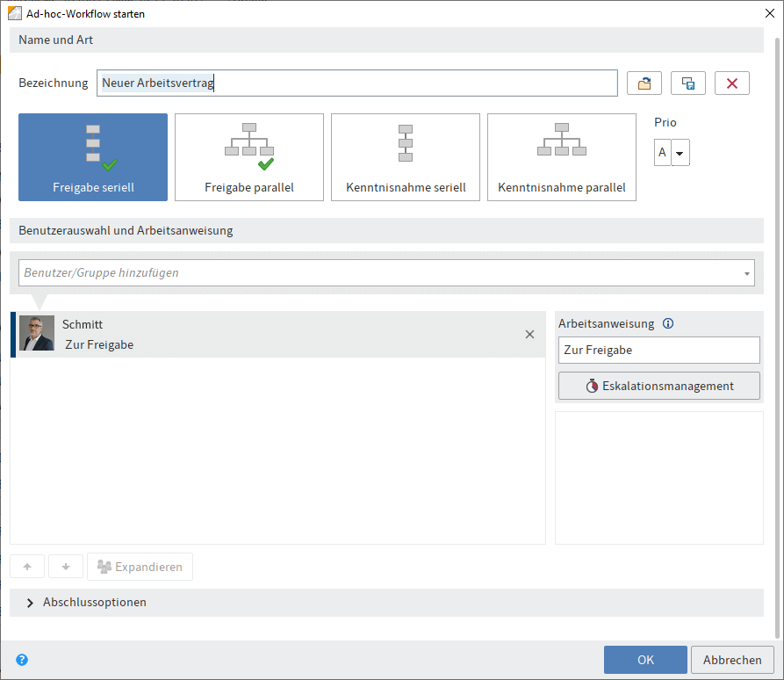Confirm the workflow with OK

[x=645, y=659]
